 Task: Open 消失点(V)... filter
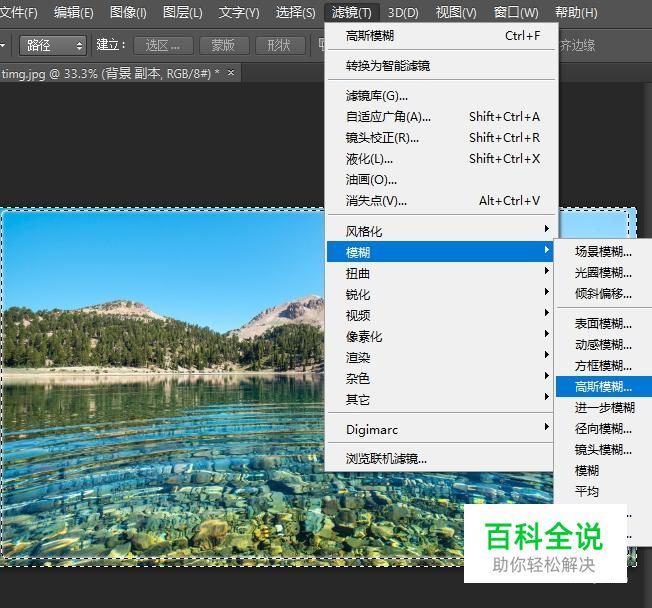click(441, 200)
